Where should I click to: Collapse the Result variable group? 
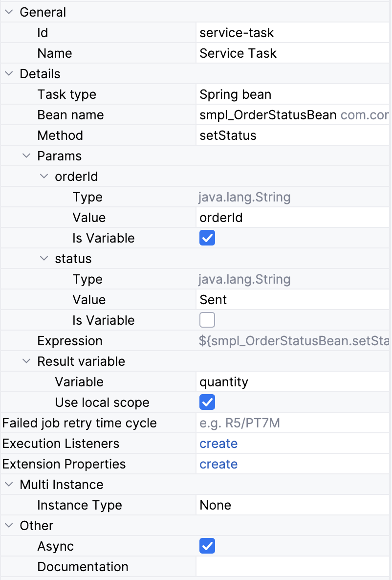[26, 361]
